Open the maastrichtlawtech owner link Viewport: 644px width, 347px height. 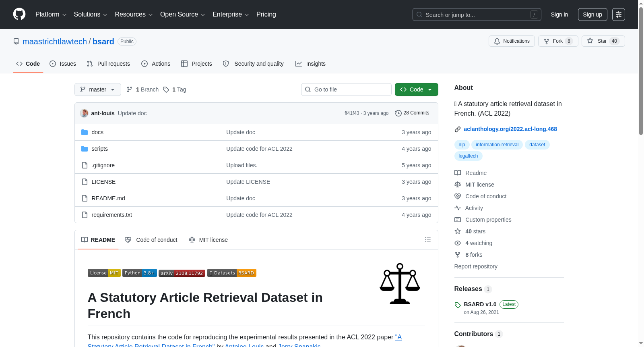(55, 42)
